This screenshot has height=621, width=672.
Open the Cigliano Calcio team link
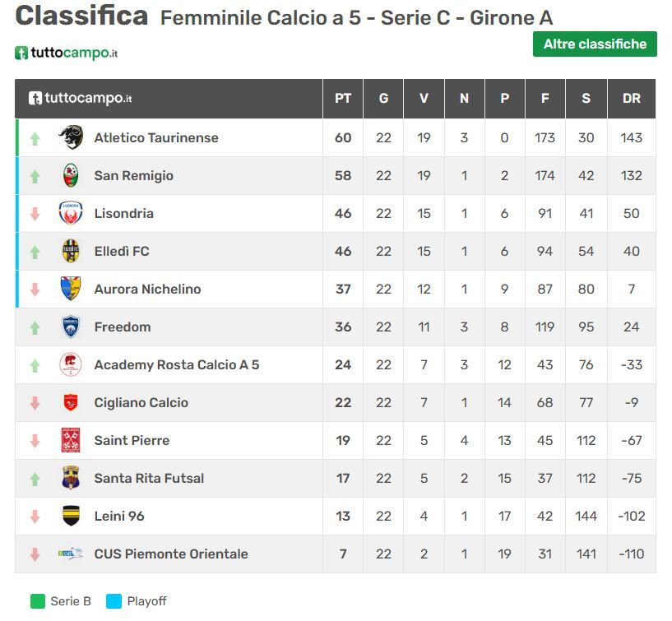pos(141,403)
